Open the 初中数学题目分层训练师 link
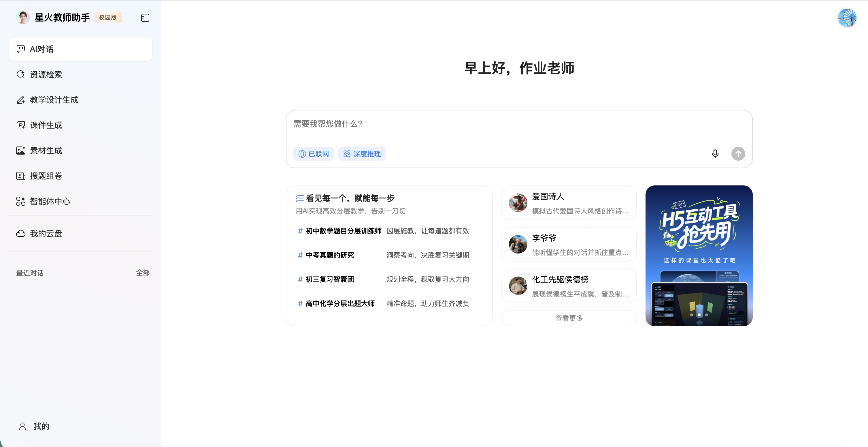Viewport: 868px width, 447px height. click(343, 231)
